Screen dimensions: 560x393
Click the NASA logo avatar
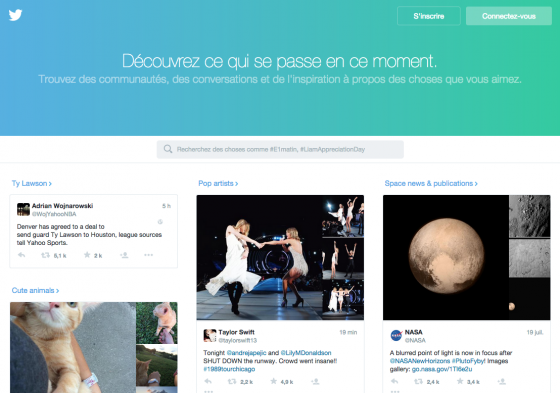pyautogui.click(x=396, y=336)
